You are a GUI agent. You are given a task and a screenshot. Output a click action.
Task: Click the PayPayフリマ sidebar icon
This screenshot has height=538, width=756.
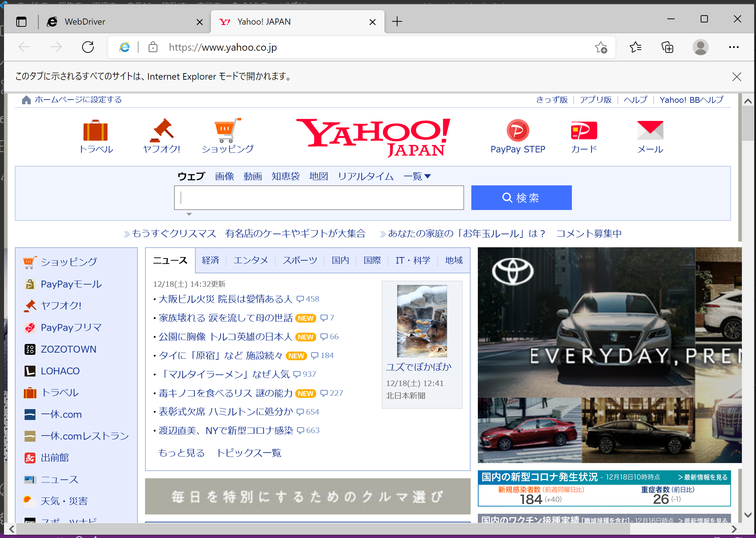(x=30, y=328)
